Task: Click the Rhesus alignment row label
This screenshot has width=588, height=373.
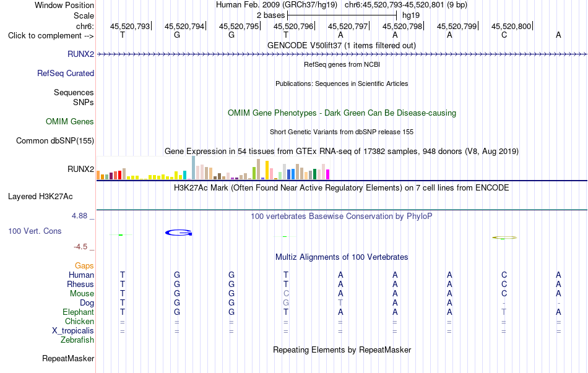Action: coord(80,284)
